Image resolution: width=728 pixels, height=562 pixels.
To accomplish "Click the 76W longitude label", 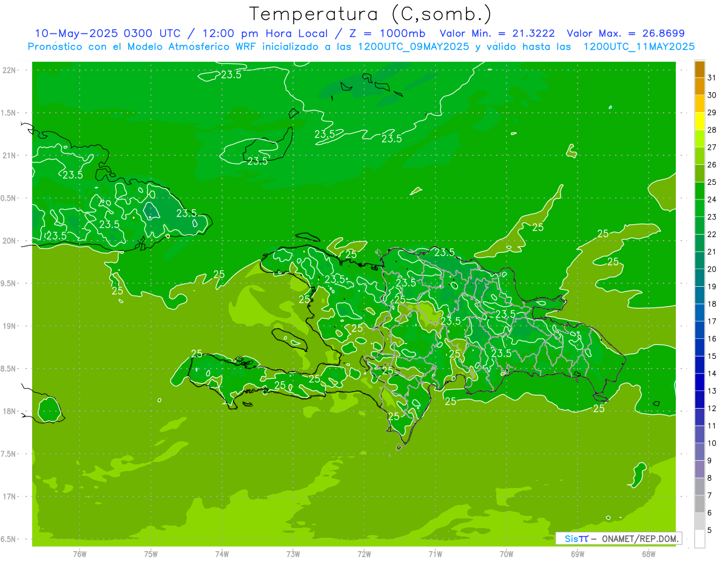I will (79, 554).
